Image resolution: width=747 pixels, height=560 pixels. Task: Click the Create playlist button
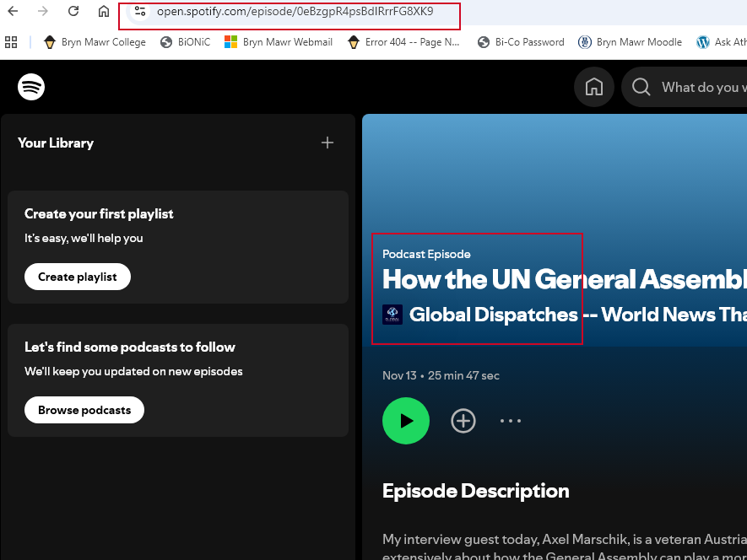78,277
